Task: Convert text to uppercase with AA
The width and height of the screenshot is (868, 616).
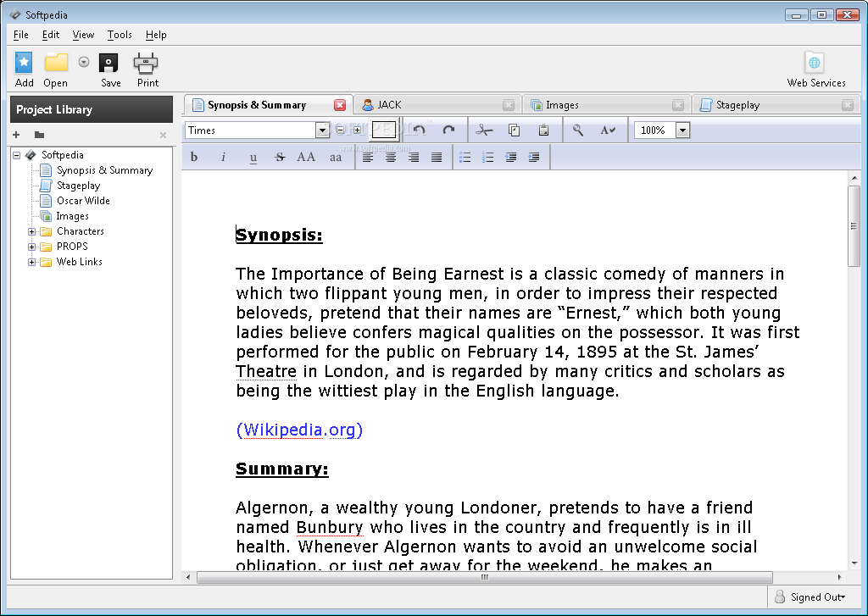Action: pos(305,158)
